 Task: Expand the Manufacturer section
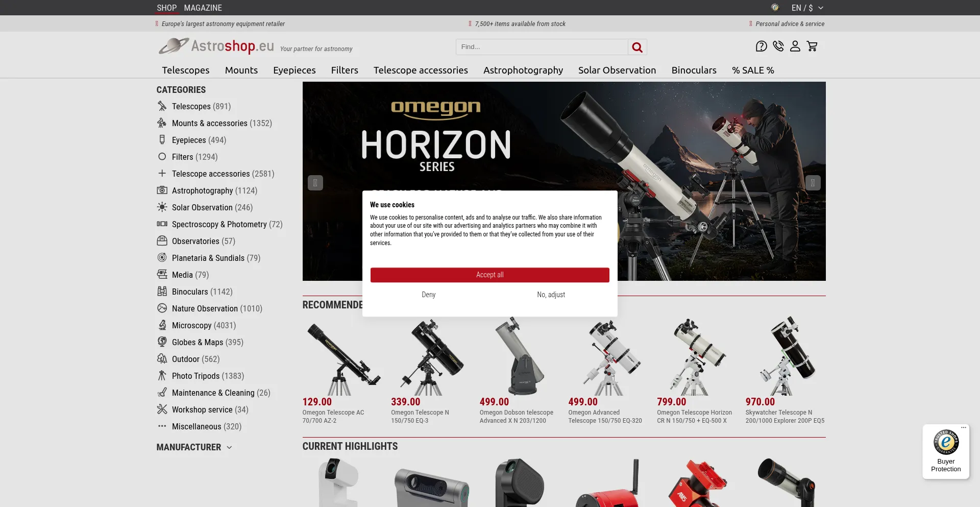pyautogui.click(x=194, y=447)
